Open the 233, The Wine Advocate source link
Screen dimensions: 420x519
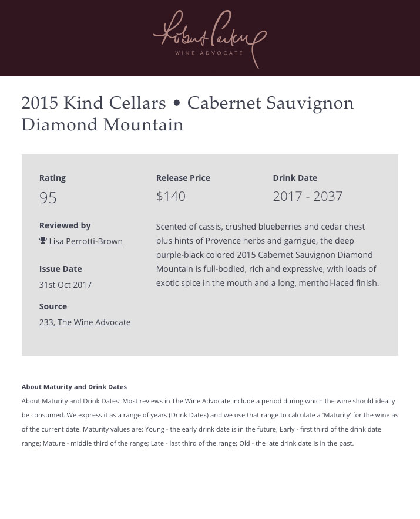pyautogui.click(x=85, y=322)
